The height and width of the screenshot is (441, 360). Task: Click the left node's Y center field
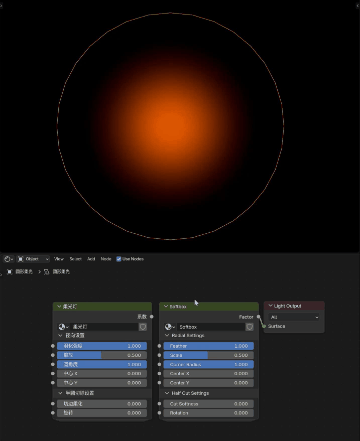coord(102,383)
